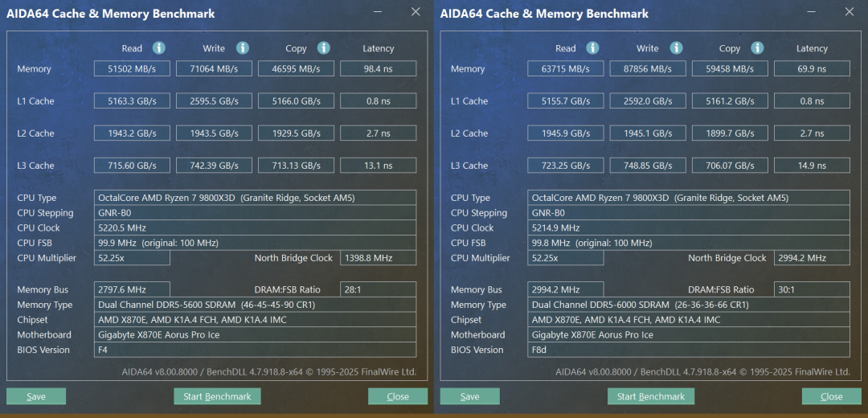This screenshot has height=418, width=868.
Task: Select Memory latency value 98.4 ns
Action: (x=378, y=68)
